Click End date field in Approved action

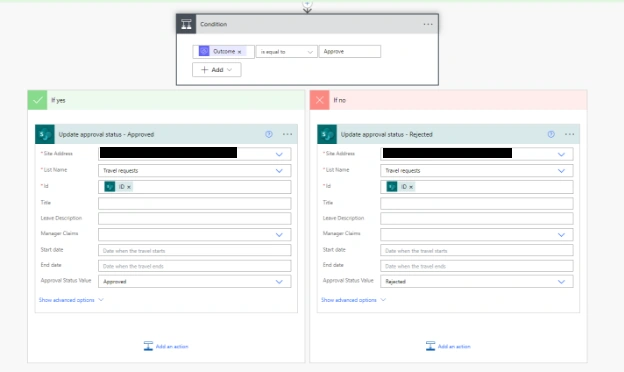[x=195, y=266]
